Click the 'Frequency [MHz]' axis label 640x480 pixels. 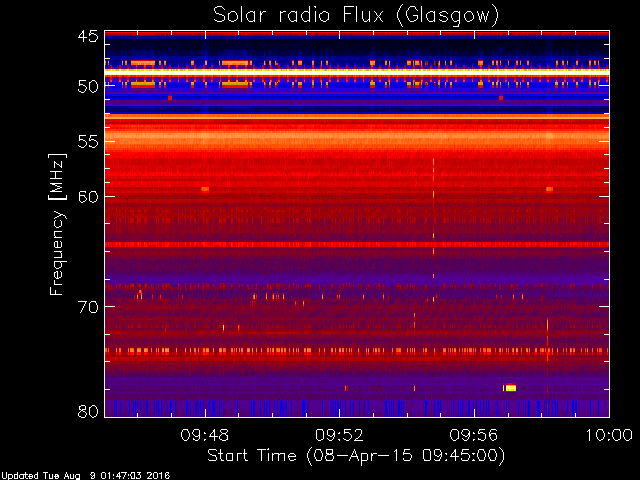57,224
